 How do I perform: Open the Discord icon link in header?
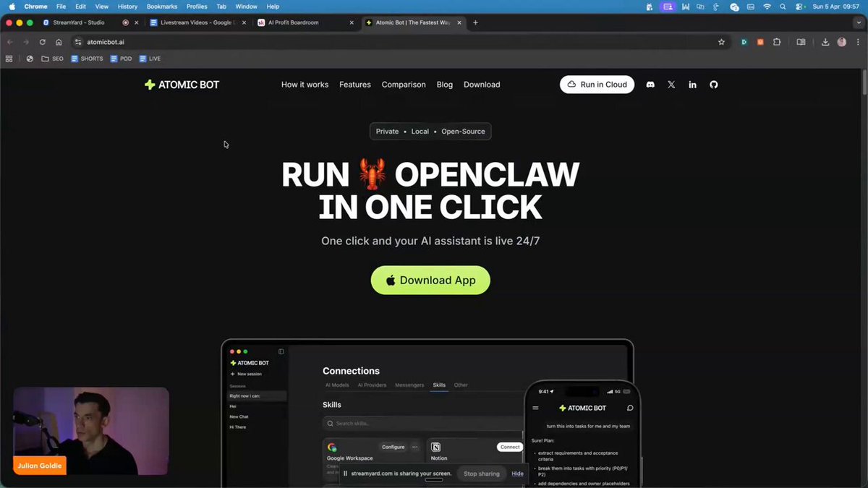click(x=650, y=85)
